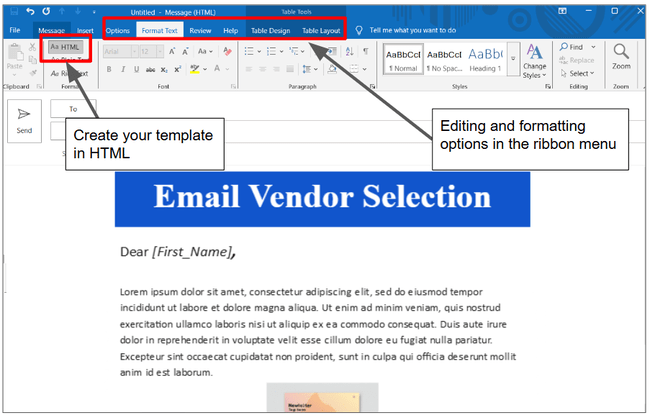Click the Save disk icon

point(14,11)
